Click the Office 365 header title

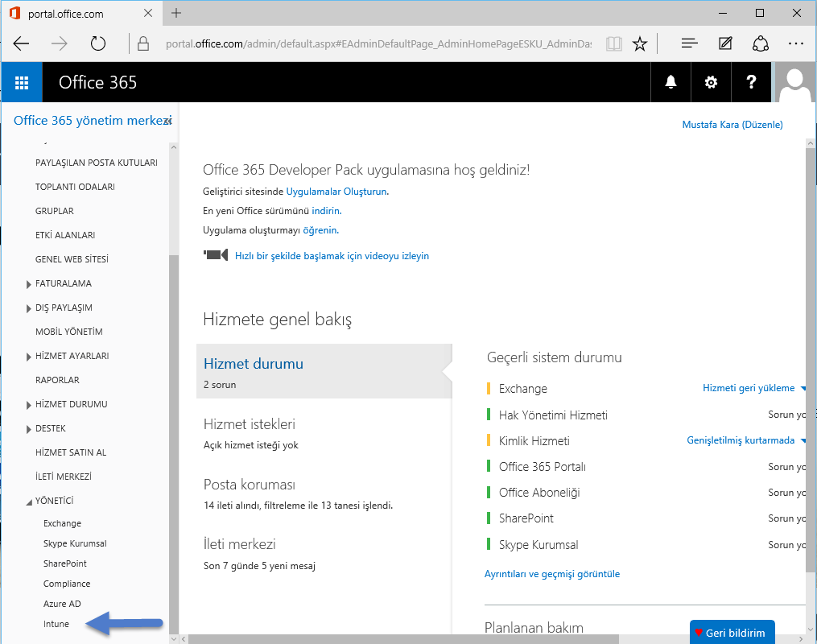click(x=97, y=82)
